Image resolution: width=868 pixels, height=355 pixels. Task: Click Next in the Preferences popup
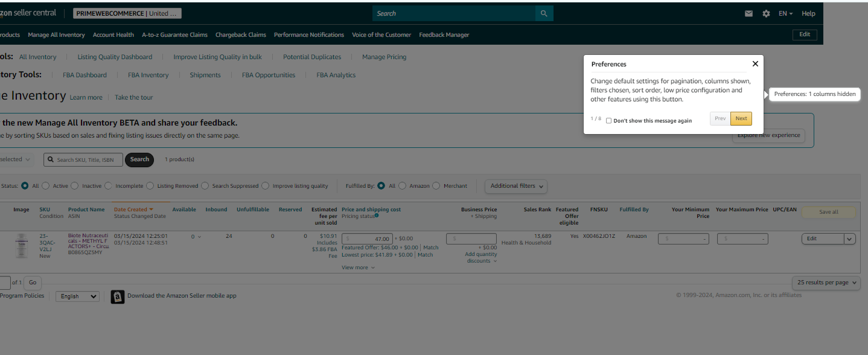pyautogui.click(x=741, y=119)
